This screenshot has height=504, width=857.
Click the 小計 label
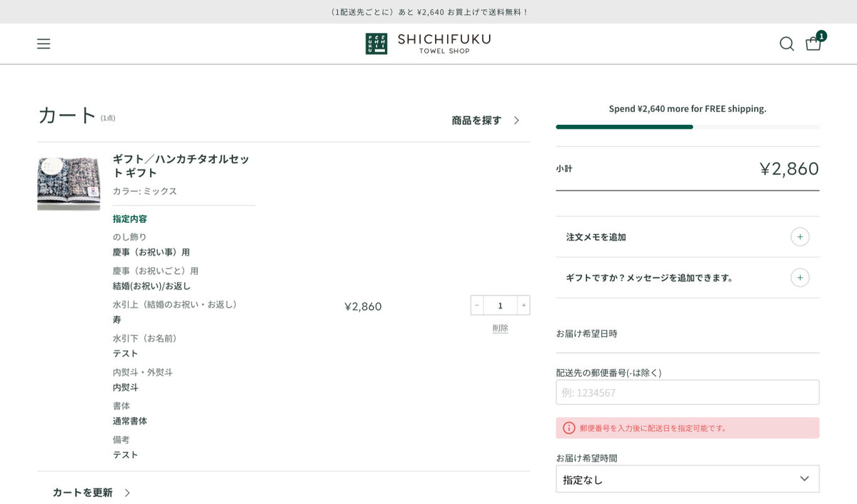[564, 168]
